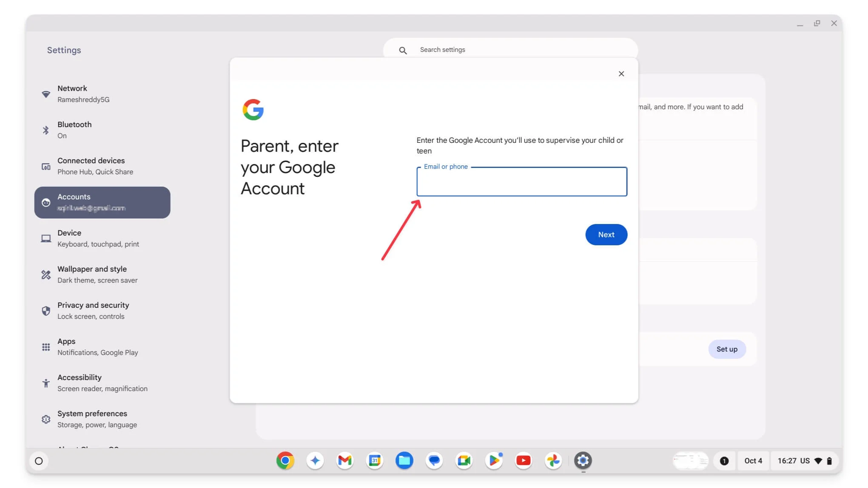868x488 pixels.
Task: Select Play Store icon in taskbar
Action: 494,461
